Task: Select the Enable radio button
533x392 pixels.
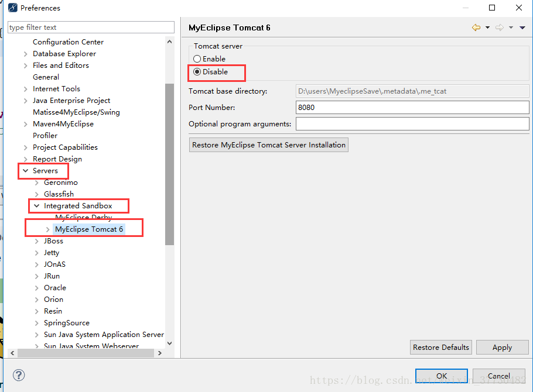Action: [197, 59]
